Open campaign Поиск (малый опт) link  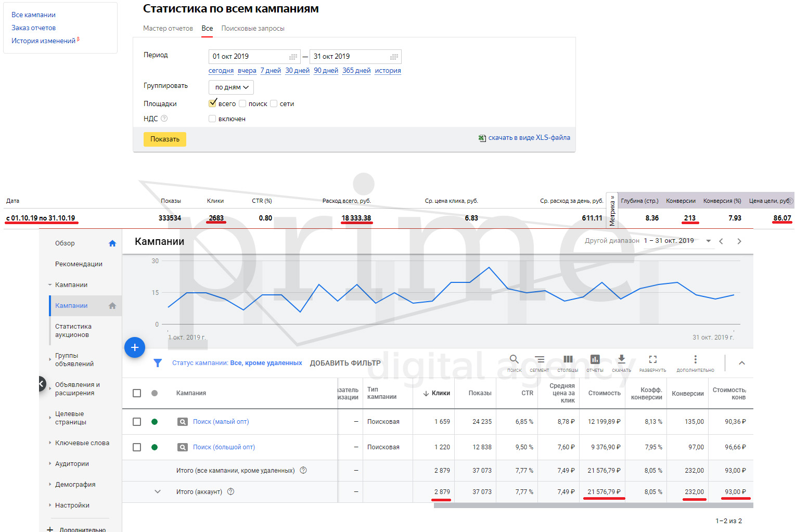click(221, 422)
